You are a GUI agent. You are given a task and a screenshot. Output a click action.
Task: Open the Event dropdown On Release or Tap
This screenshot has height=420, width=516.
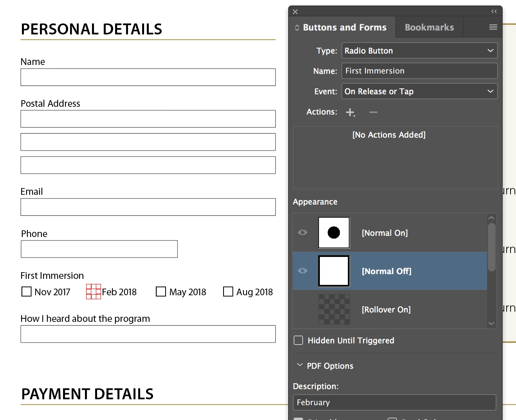(x=419, y=91)
